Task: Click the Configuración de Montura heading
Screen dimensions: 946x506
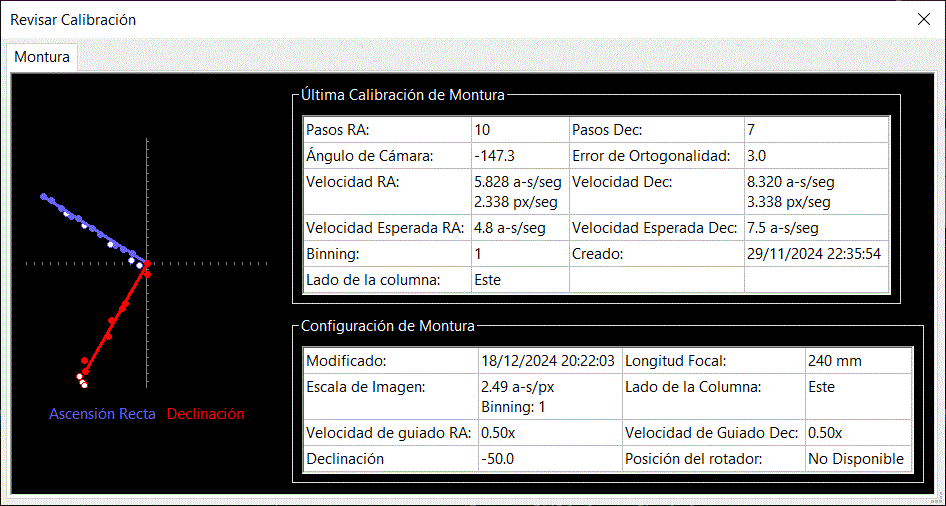Action: pos(388,326)
